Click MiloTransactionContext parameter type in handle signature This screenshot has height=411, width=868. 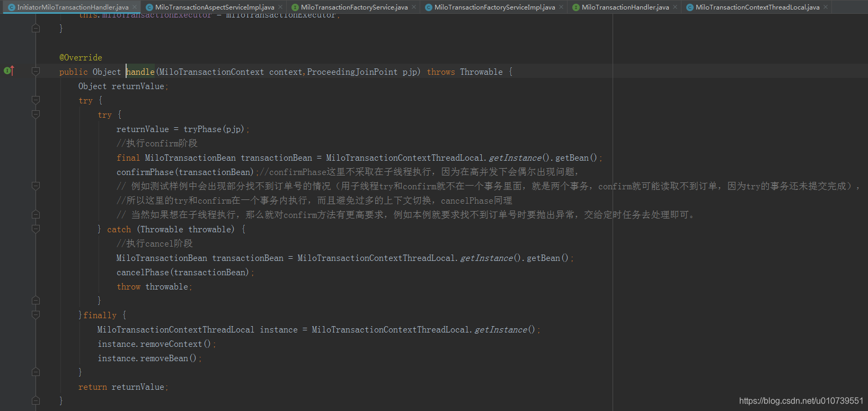click(211, 72)
